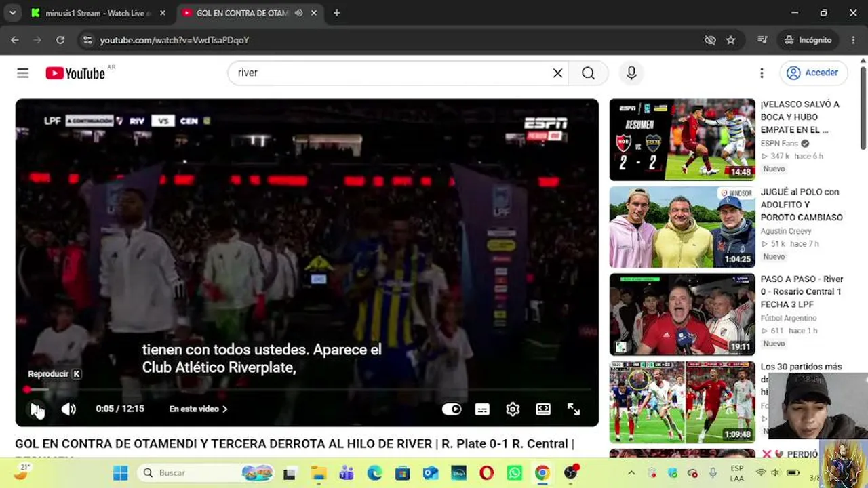Bookmark this page with the star
Viewport: 868px width, 488px height.
click(730, 40)
